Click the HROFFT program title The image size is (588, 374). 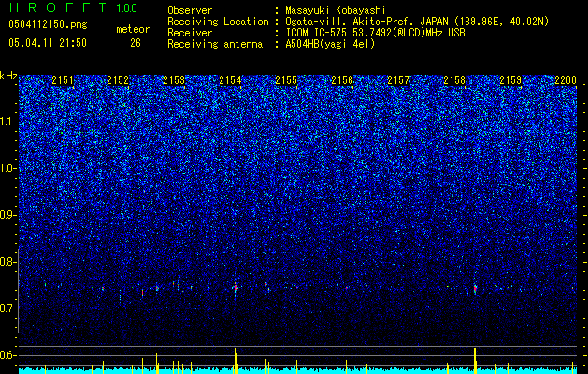(58, 7)
